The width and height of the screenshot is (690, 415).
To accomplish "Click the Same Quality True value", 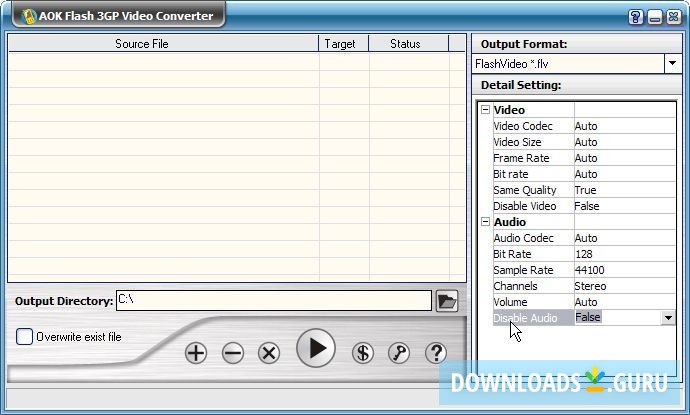I will (585, 190).
